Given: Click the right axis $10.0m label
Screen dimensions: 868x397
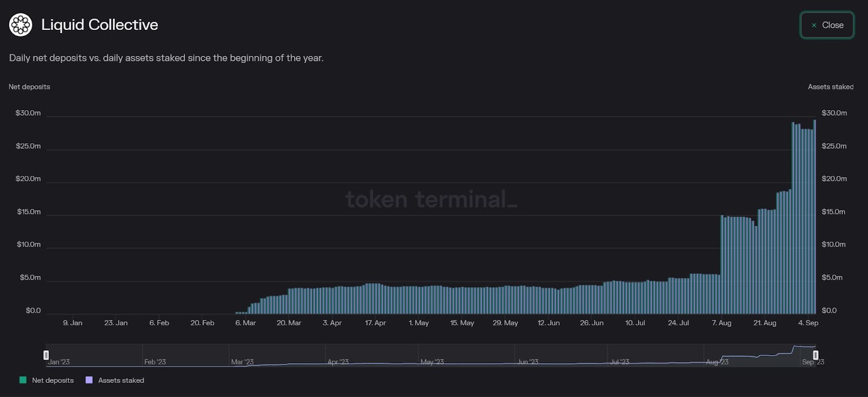Looking at the screenshot, I should pos(833,244).
